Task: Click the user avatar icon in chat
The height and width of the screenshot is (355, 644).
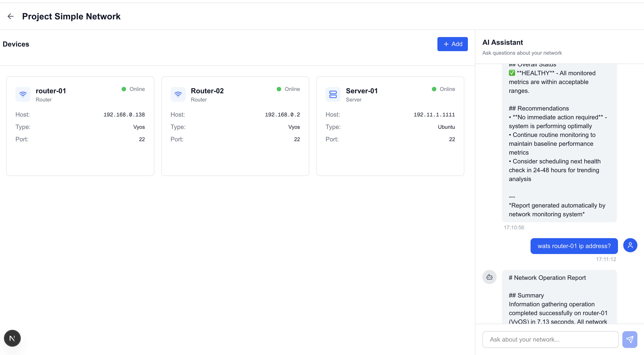Action: tap(630, 245)
